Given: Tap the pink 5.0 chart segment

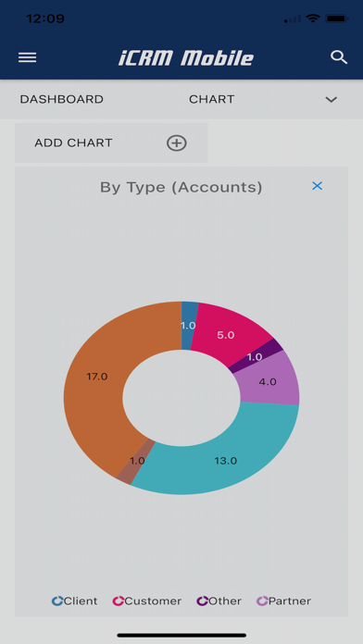Looking at the screenshot, I should [228, 333].
